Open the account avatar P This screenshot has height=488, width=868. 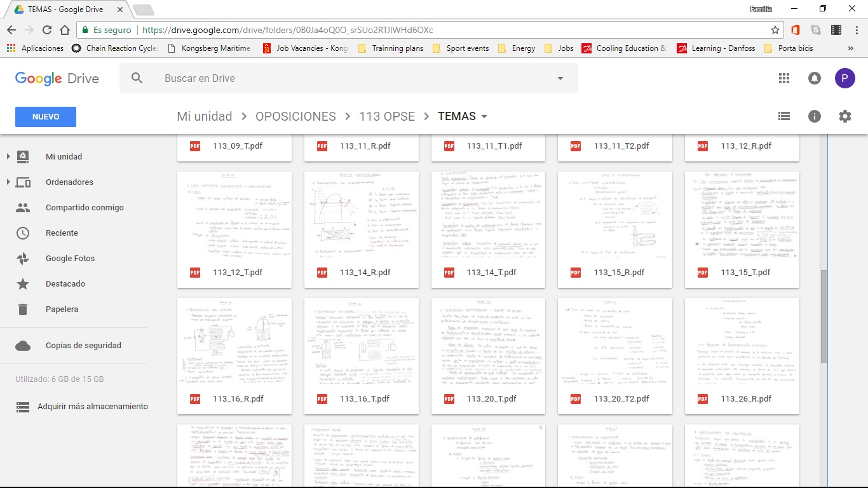pyautogui.click(x=844, y=78)
